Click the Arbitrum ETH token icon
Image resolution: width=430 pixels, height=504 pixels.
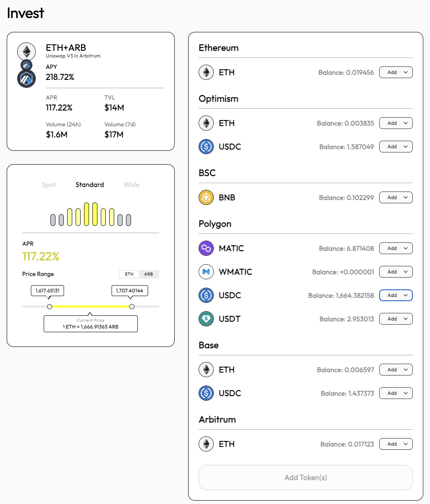click(206, 444)
